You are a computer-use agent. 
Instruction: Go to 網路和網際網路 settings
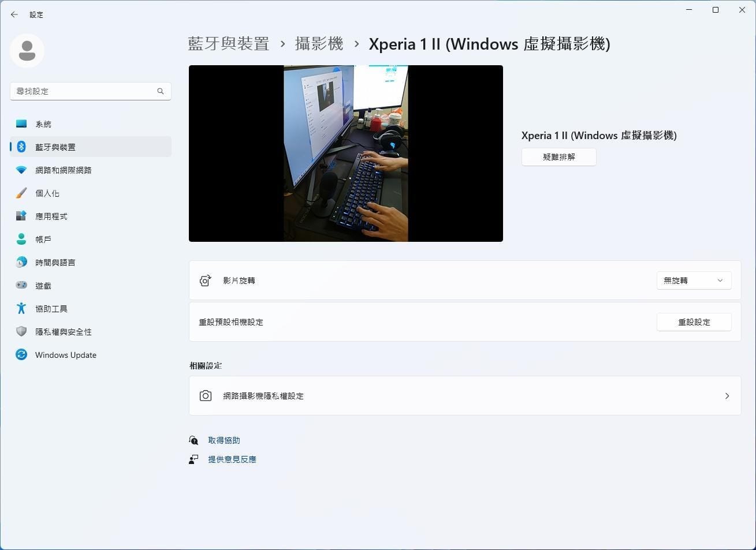coord(91,170)
